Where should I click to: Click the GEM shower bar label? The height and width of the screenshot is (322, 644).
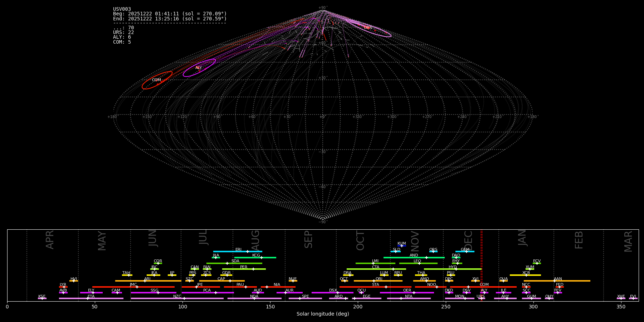tap(465, 250)
